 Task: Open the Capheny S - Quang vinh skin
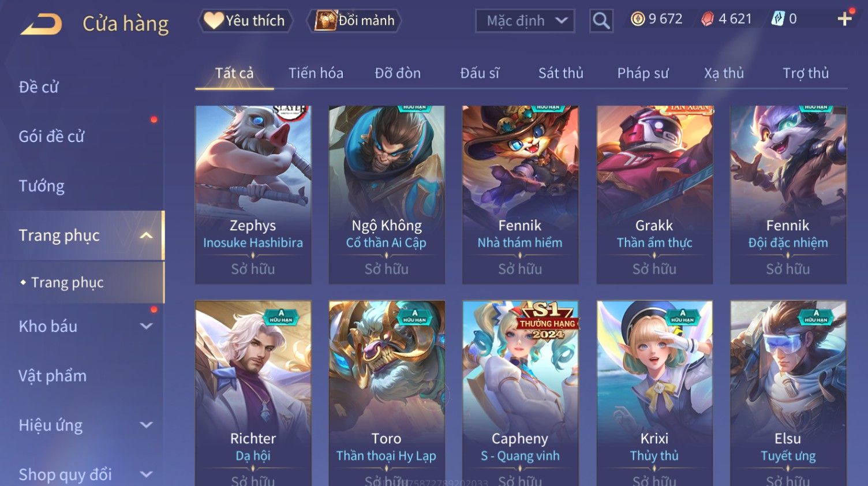point(520,393)
